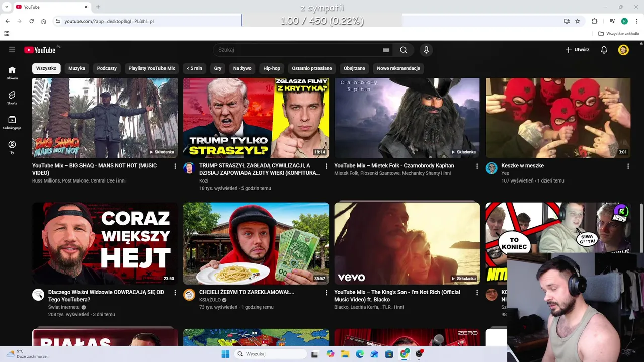Open the KSIĄŻULO channel name
This screenshot has height=362, width=644.
click(x=210, y=300)
